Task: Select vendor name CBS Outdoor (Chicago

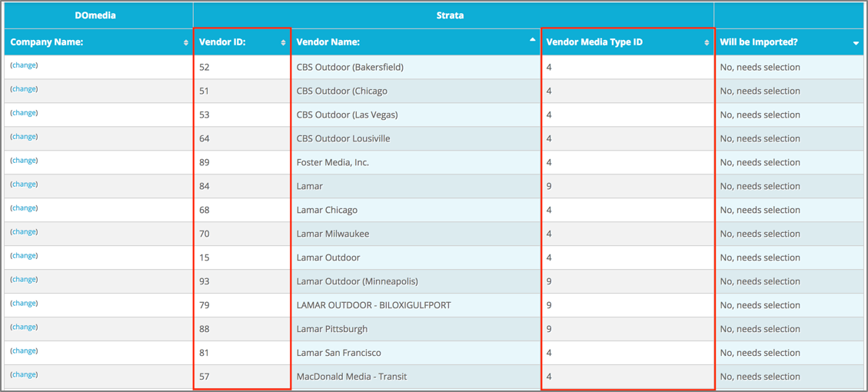Action: click(x=342, y=91)
